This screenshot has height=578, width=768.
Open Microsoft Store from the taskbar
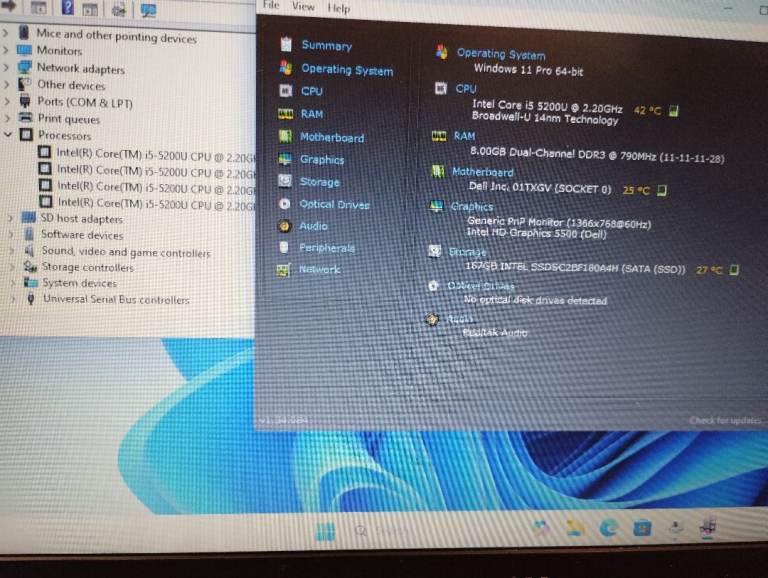click(642, 528)
